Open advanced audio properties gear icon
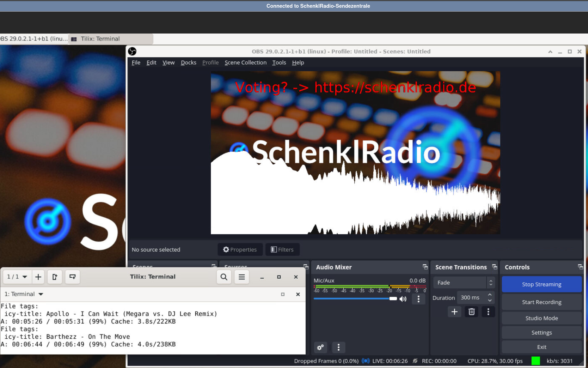Screen dimensions: 588x368 [320, 348]
